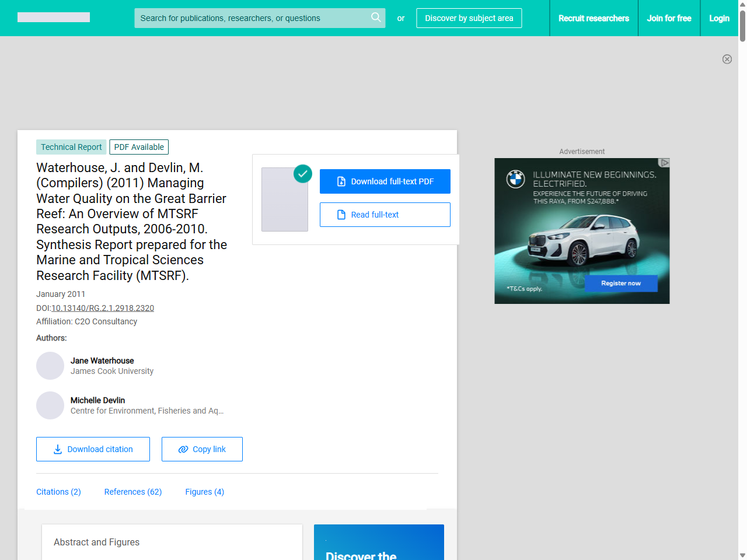This screenshot has width=747, height=560.
Task: Close the top ad banner
Action: (x=727, y=59)
